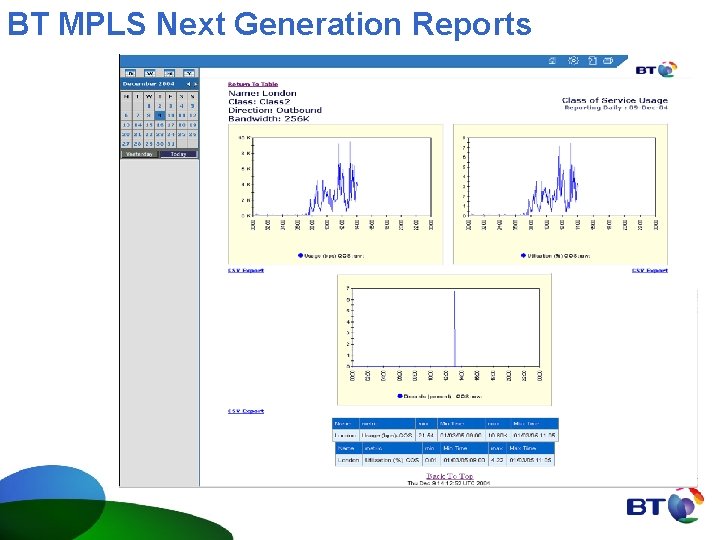
Task: Select December 24 in the calendar
Action: (171, 135)
